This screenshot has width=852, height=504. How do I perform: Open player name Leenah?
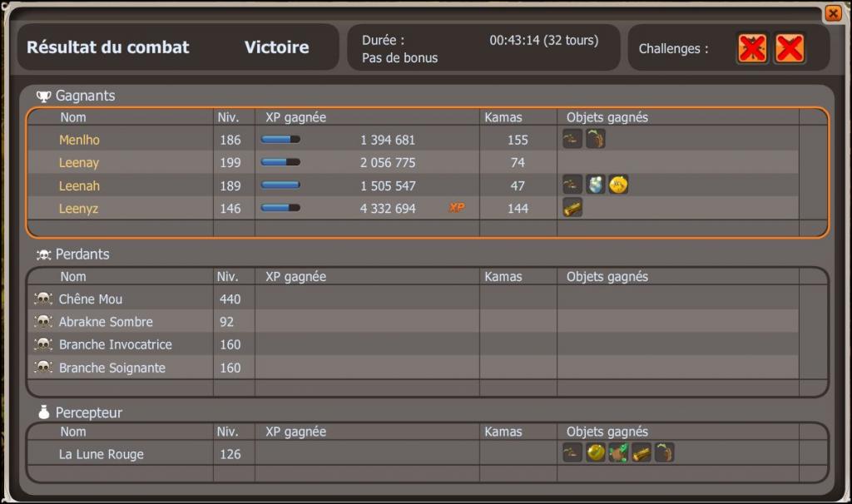pos(79,185)
